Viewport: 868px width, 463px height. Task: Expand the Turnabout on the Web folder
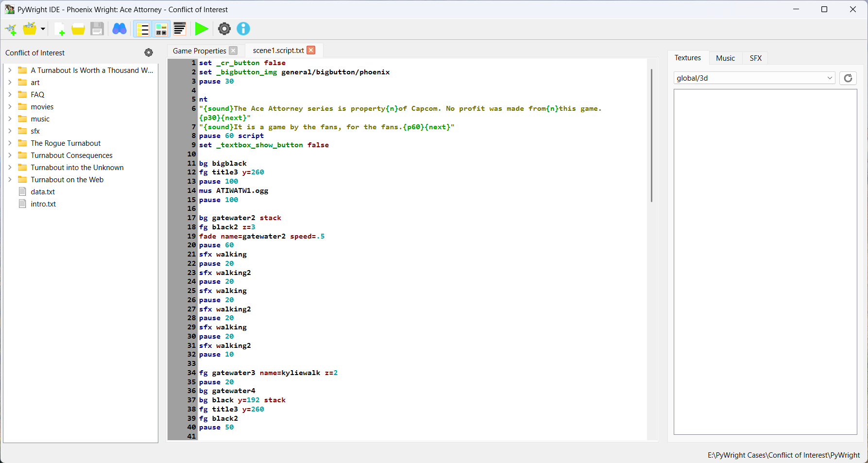(10, 180)
